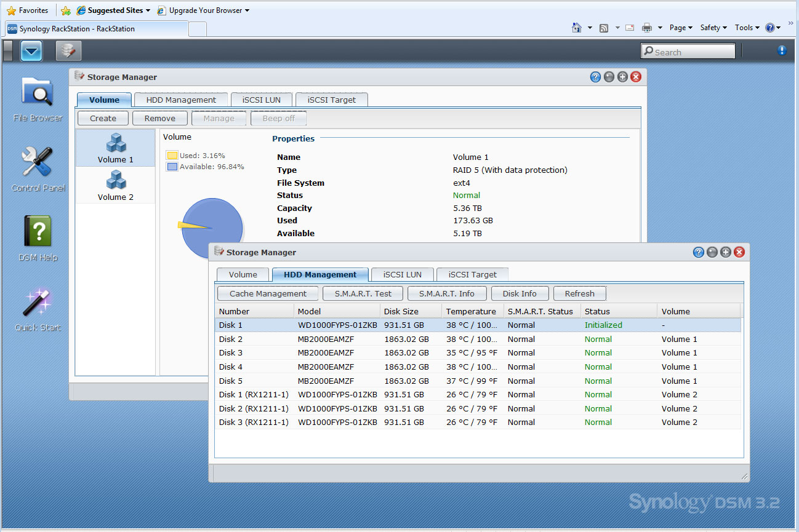Click the yellow Used legend swatch
Image resolution: width=799 pixels, height=532 pixels.
172,156
